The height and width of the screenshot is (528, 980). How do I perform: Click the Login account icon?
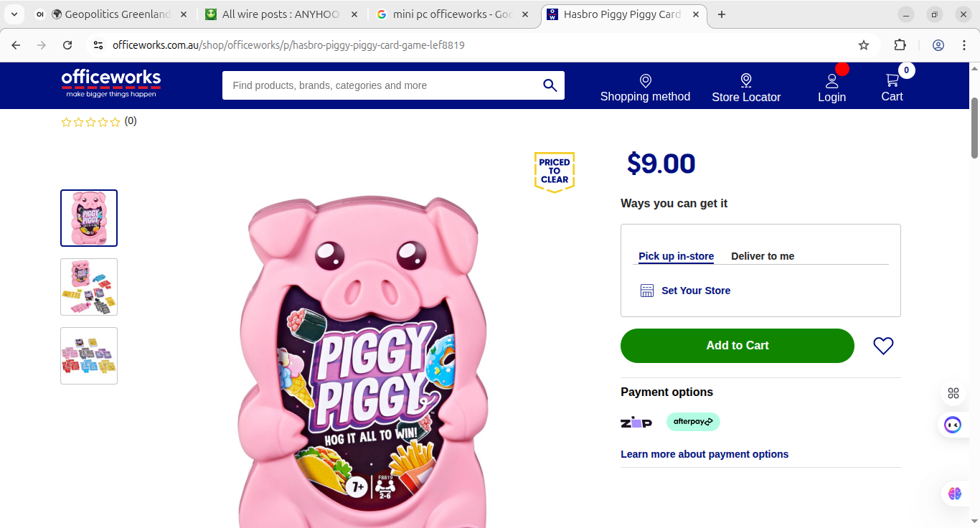pyautogui.click(x=831, y=88)
